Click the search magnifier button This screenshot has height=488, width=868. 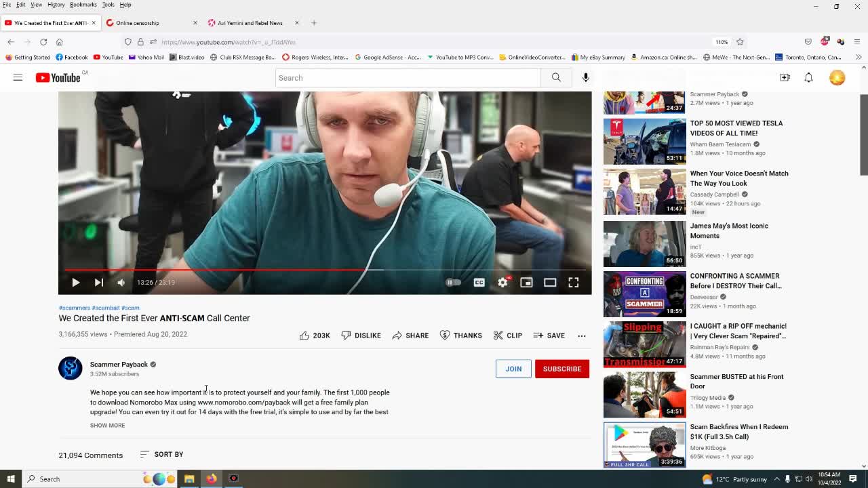[556, 78]
